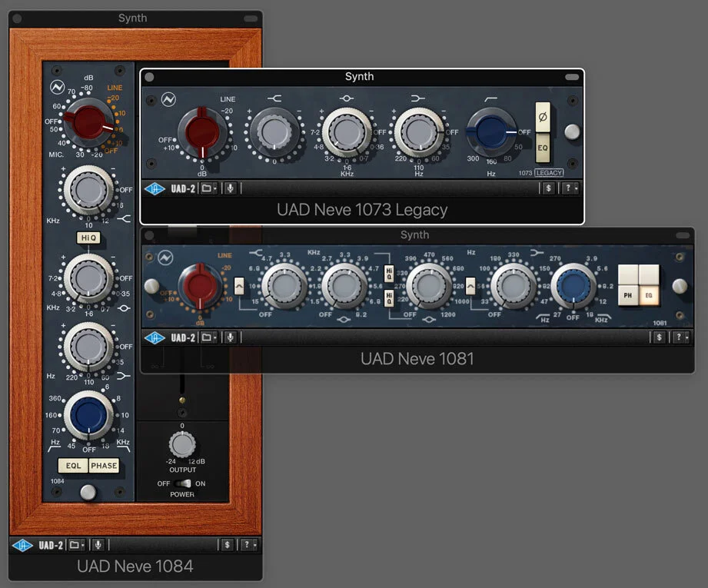Image resolution: width=708 pixels, height=588 pixels.
Task: Click the blue high-pass knob on 1073 Legacy
Action: coord(491,132)
